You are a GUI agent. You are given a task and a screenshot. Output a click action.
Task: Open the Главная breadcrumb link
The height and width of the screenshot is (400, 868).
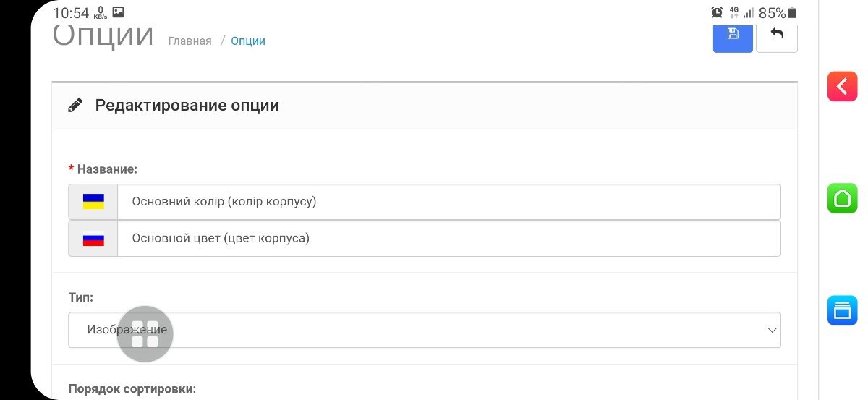190,41
